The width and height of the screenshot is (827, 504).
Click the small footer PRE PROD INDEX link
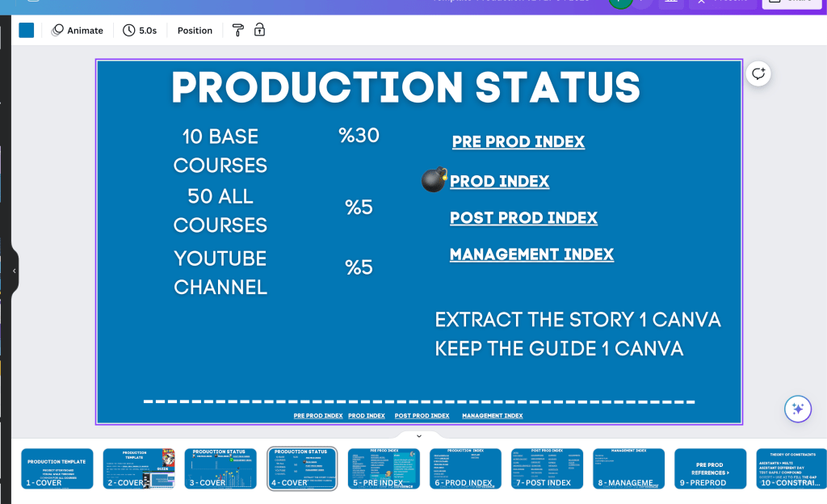pyautogui.click(x=318, y=416)
